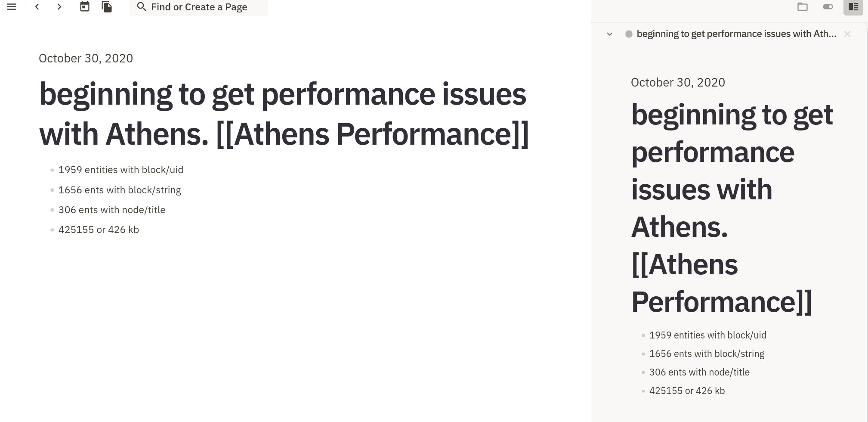Collapse the sidebar page with its chevron

[610, 34]
